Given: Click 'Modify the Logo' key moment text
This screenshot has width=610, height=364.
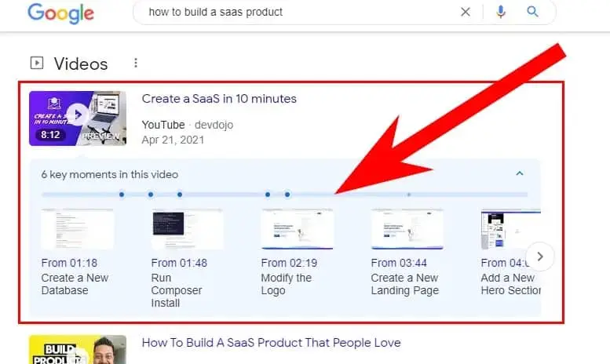Looking at the screenshot, I should click(x=286, y=284).
